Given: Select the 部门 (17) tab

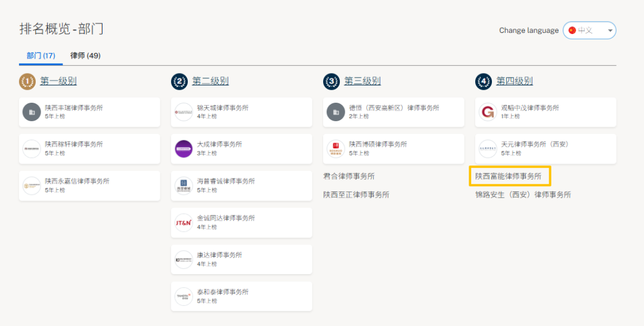Looking at the screenshot, I should [x=41, y=56].
